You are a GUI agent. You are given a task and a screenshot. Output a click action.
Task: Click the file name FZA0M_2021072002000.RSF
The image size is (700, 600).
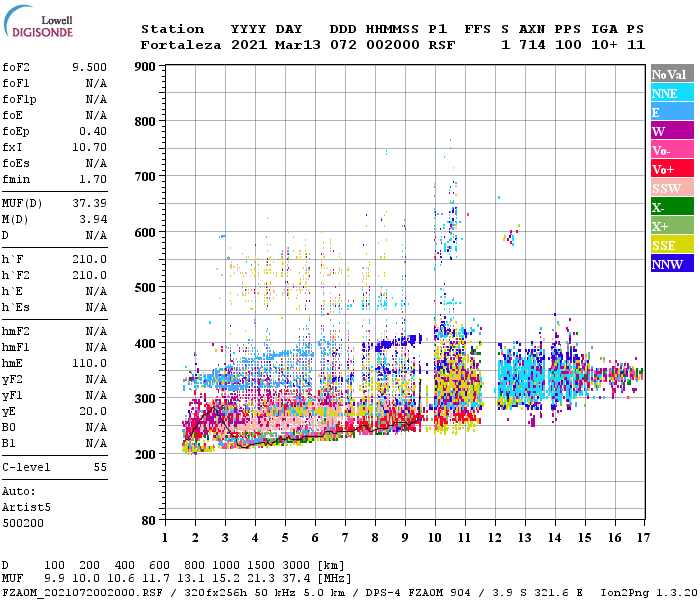[82, 592]
